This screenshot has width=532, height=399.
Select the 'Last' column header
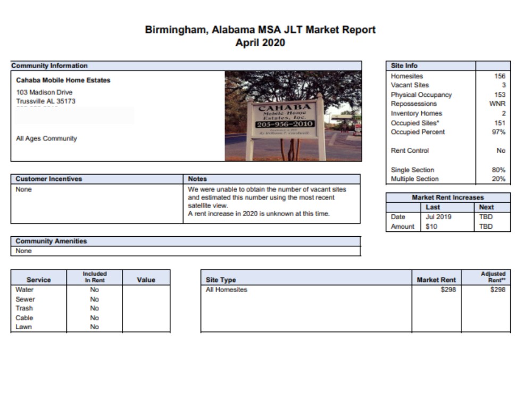[x=433, y=207]
